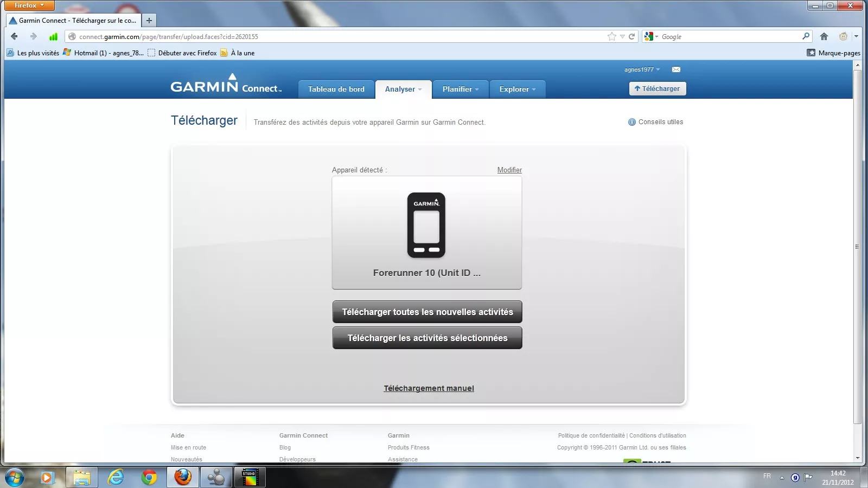The height and width of the screenshot is (488, 868).
Task: Click the green signal bars icon
Action: coord(53,37)
